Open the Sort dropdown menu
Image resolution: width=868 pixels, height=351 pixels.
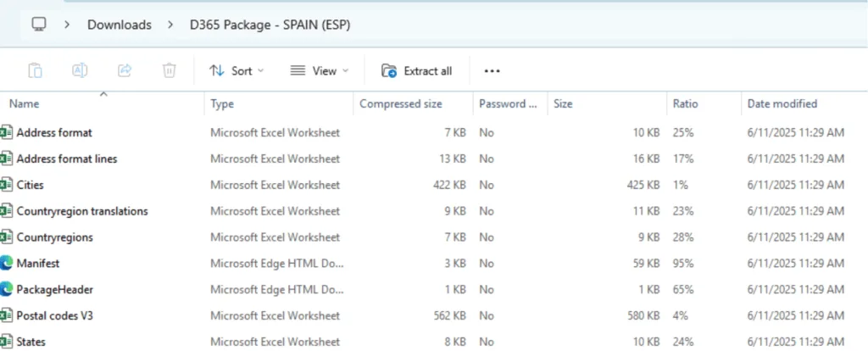pos(236,70)
